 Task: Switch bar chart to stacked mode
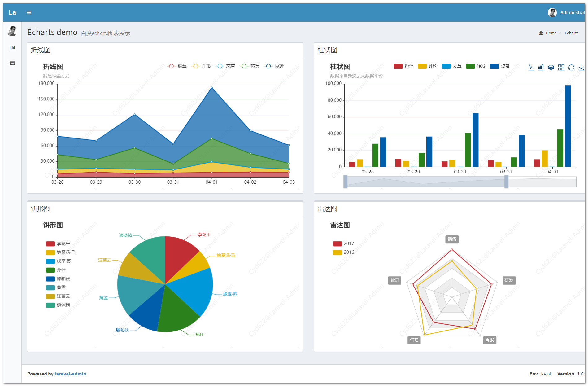[x=551, y=67]
